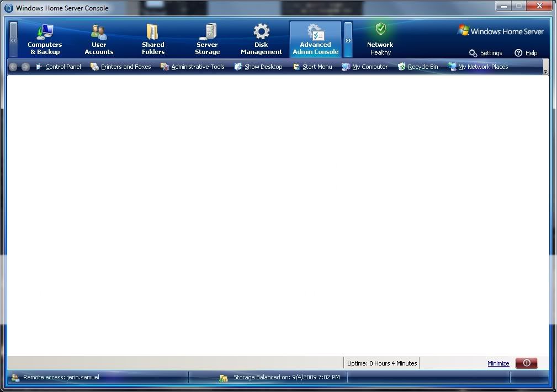Image resolution: width=557 pixels, height=392 pixels.
Task: View the Network Healthy status
Action: click(x=380, y=39)
